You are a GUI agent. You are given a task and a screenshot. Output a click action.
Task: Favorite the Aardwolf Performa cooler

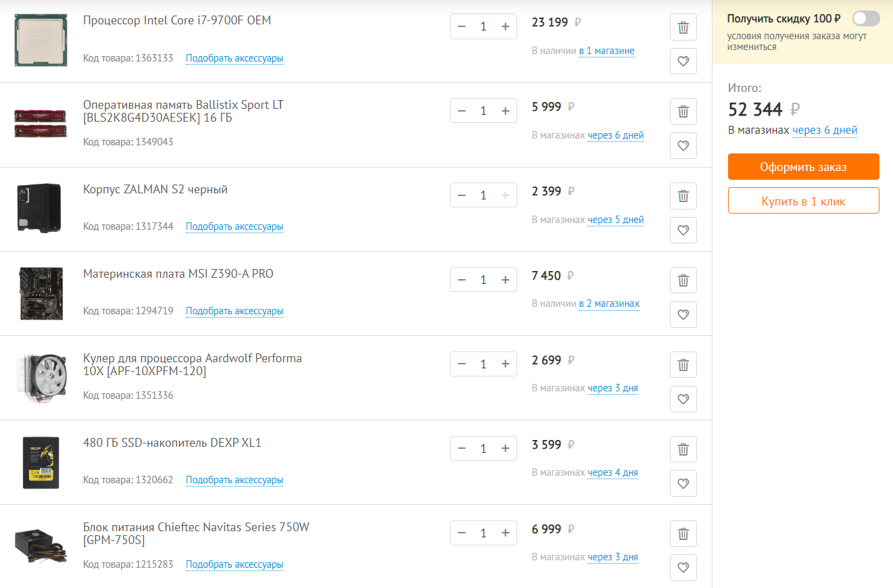[x=683, y=399]
